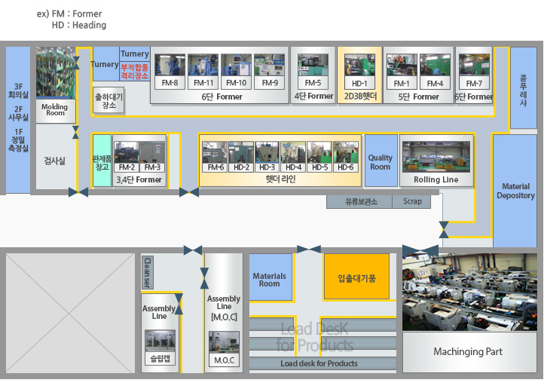Click the 4단 Former label
Viewport: 544px width, 392px height.
click(x=313, y=96)
